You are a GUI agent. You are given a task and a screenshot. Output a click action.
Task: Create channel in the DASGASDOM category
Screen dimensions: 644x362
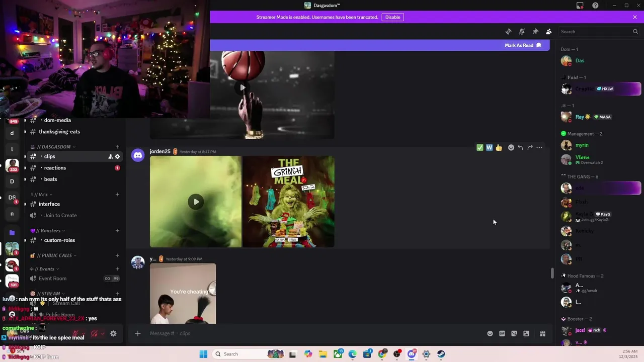(x=117, y=147)
